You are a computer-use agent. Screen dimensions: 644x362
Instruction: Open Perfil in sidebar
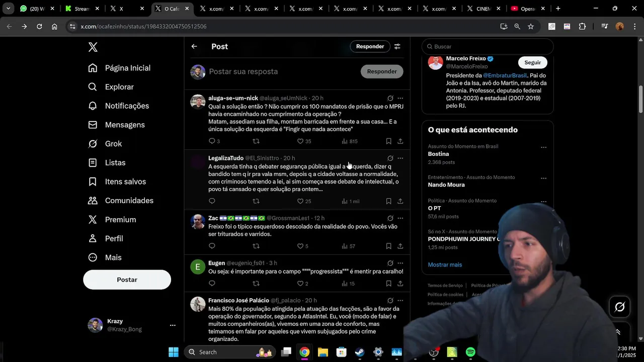(106, 238)
